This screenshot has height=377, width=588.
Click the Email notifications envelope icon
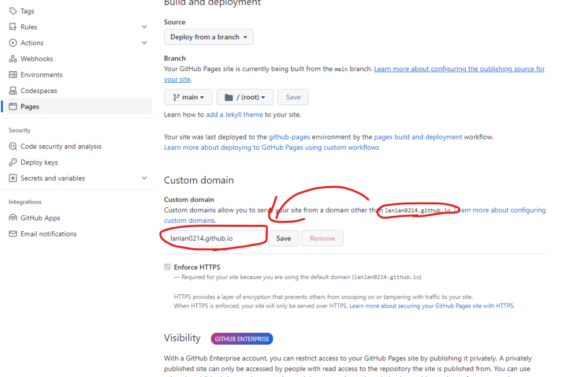pyautogui.click(x=13, y=234)
